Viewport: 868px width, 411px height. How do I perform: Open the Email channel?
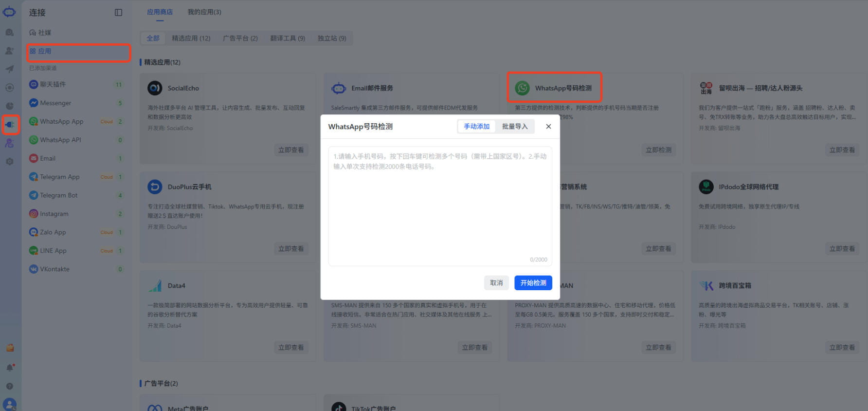pos(77,158)
